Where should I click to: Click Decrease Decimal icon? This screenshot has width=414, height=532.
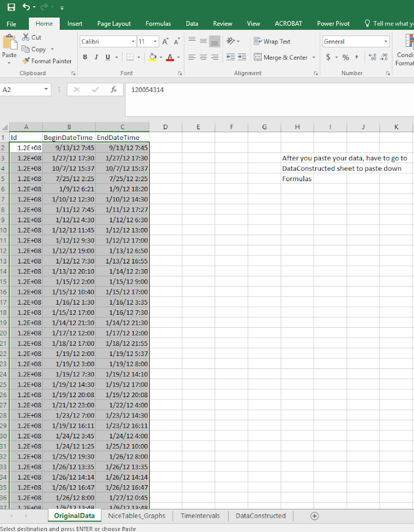click(x=384, y=58)
